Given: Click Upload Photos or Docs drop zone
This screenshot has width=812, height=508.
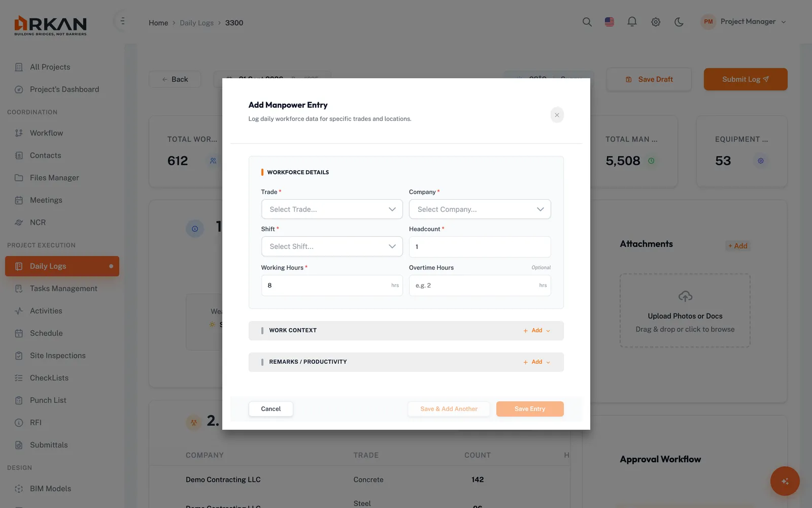Looking at the screenshot, I should (x=685, y=310).
